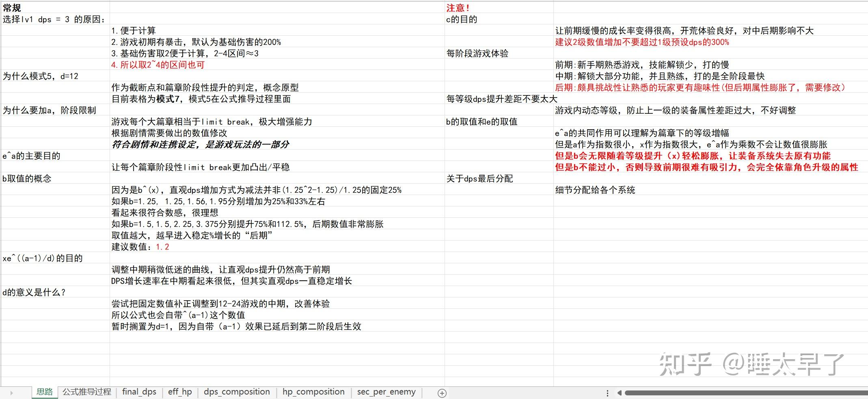View the sec_per_enemy sheet
This screenshot has height=399, width=868.
tap(386, 392)
